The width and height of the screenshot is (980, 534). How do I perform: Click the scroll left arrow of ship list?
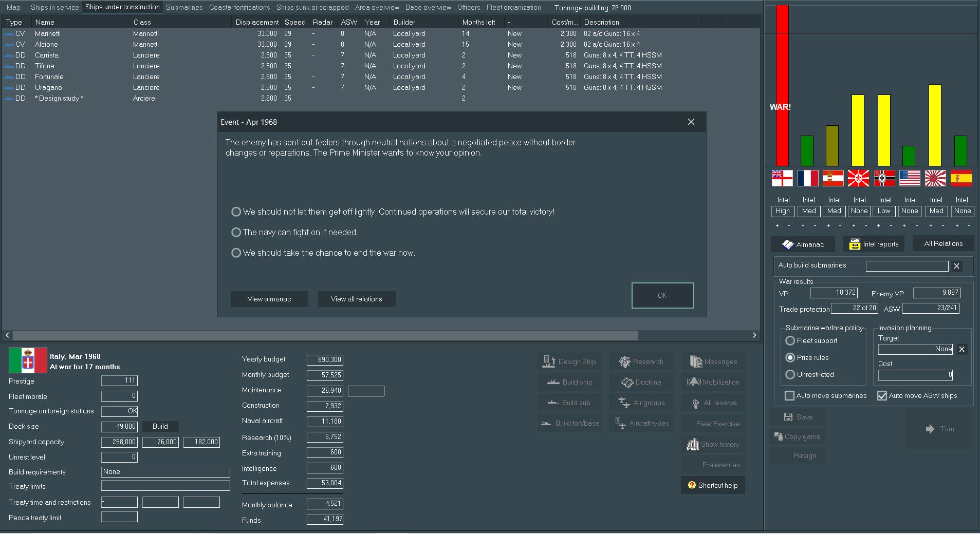click(x=7, y=335)
